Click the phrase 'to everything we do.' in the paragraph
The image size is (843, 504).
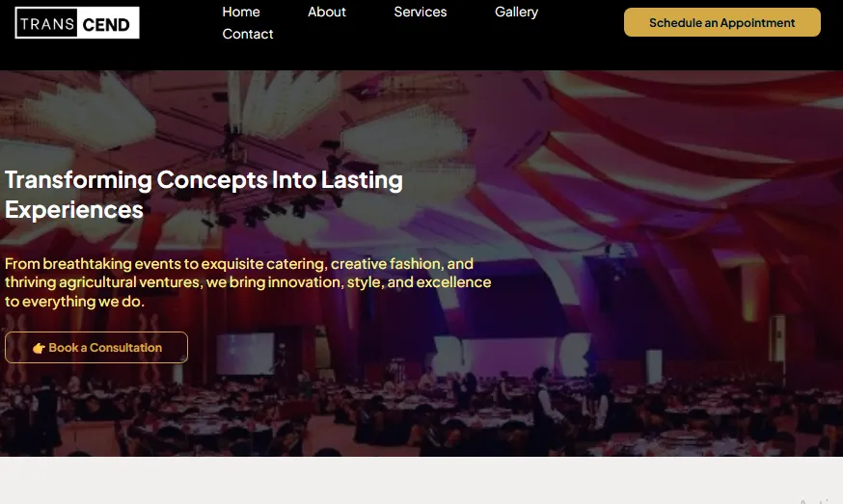point(74,302)
